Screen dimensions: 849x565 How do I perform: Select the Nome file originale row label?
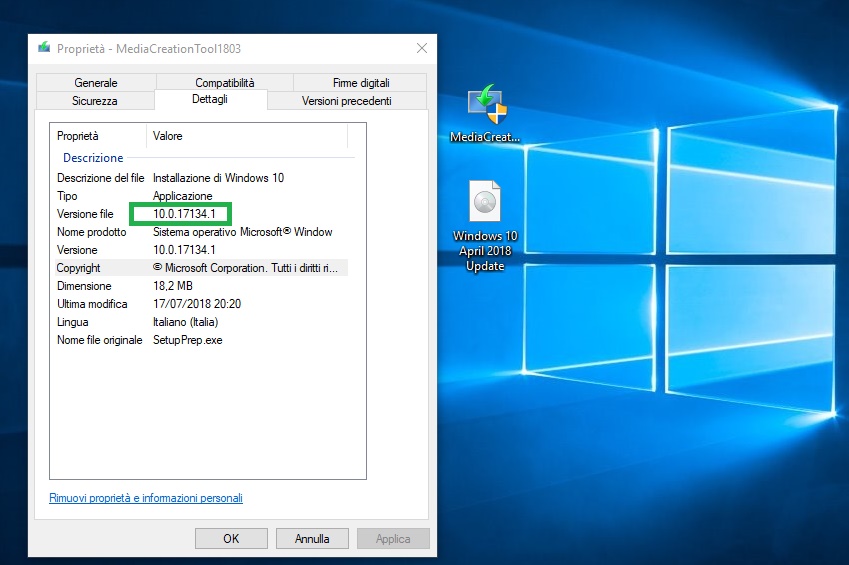[x=100, y=340]
